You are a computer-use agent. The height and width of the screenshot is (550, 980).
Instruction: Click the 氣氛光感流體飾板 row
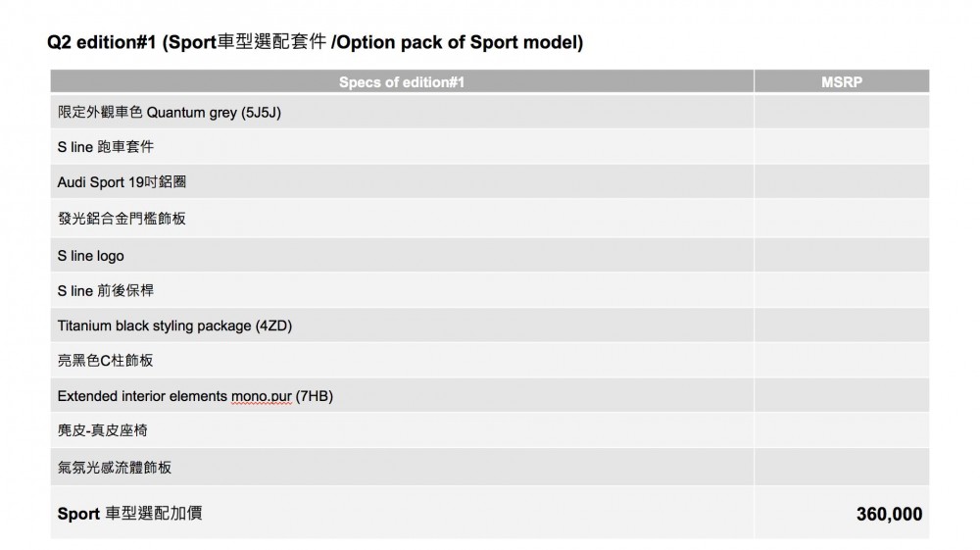tap(115, 468)
